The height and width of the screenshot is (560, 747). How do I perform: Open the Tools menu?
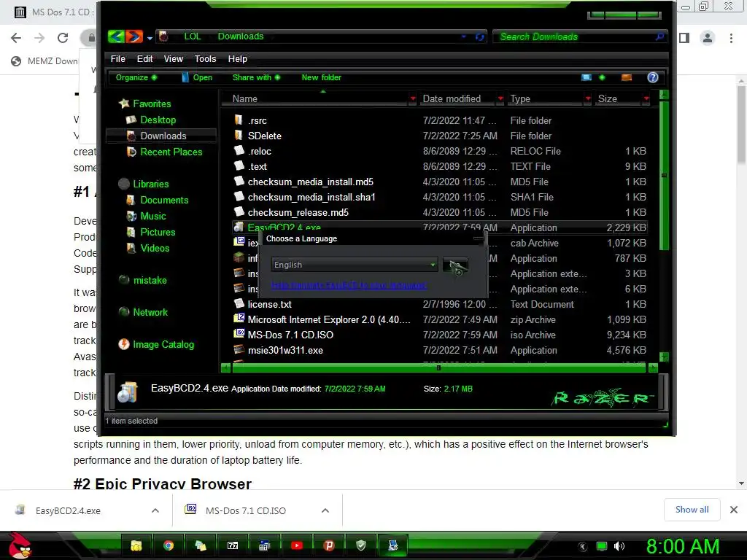(x=205, y=58)
